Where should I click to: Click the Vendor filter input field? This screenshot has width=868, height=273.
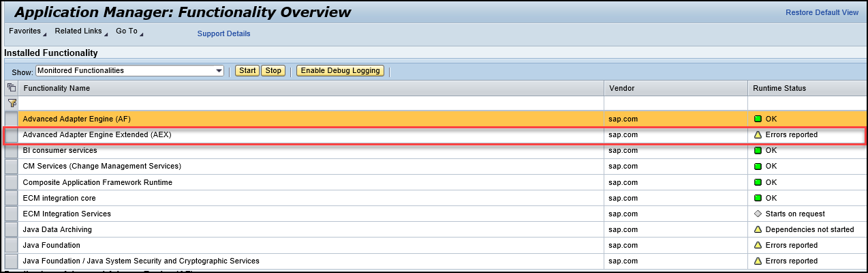(x=676, y=103)
